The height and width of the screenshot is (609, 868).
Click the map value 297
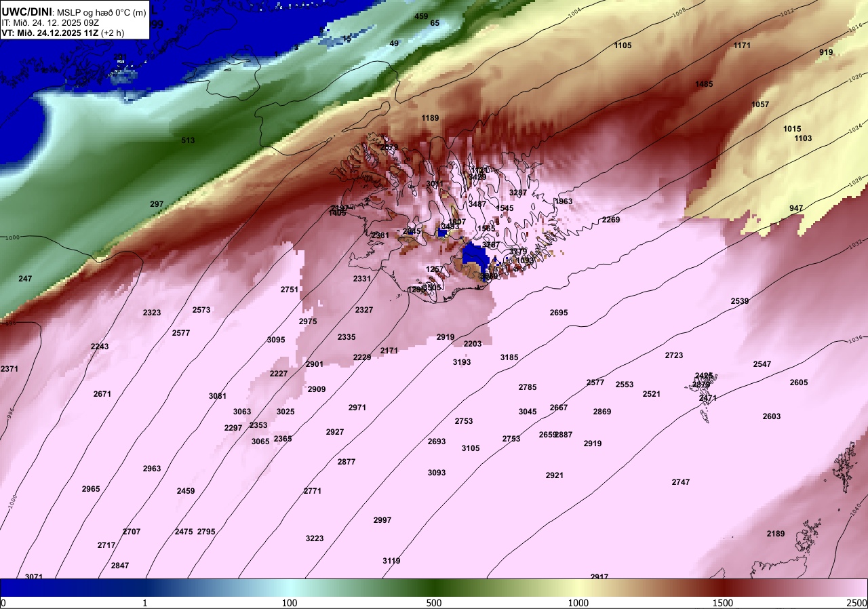pos(157,204)
